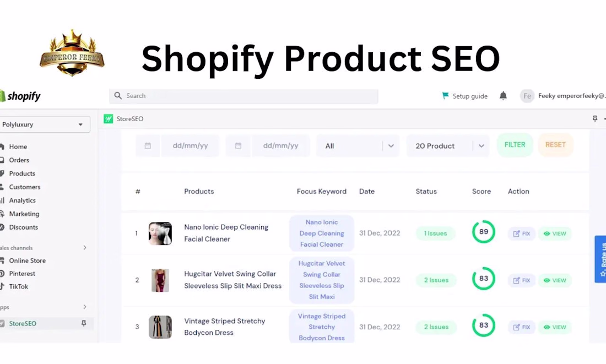Click the Shopify search field
606x364 pixels.
[x=244, y=96]
